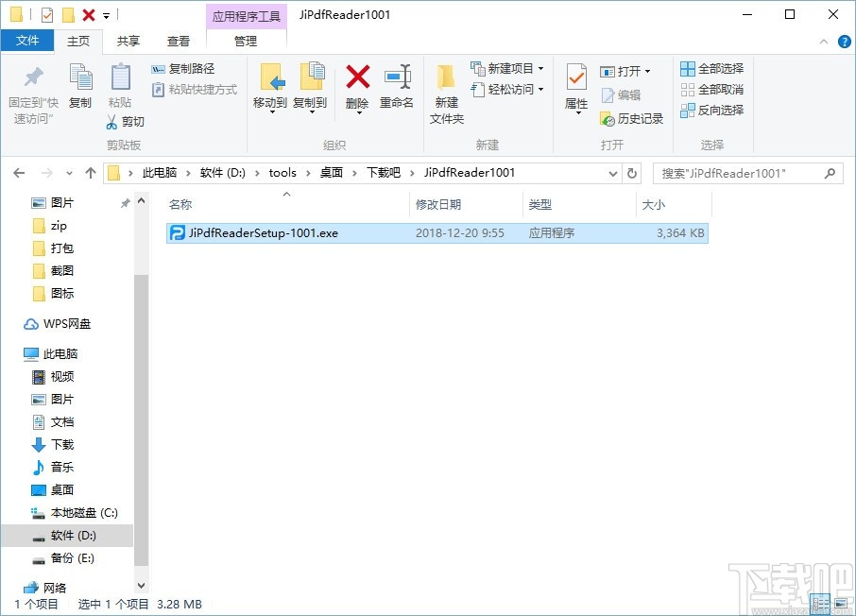Open the Easy access (轻松访问) dropdown
Screen dimensions: 856x616
tap(507, 90)
